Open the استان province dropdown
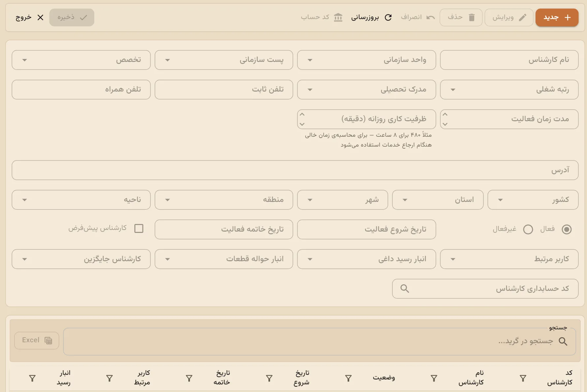The image size is (587, 392). pos(438,200)
